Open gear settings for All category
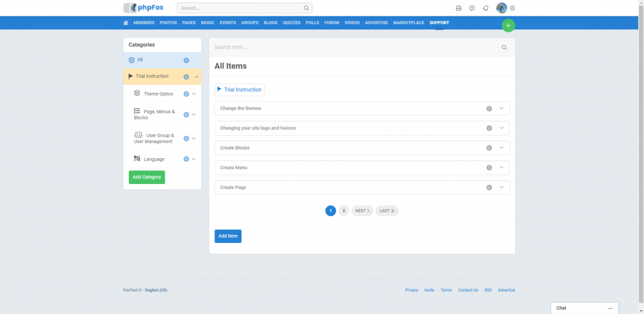Viewport: 644px width, 314px height. click(x=186, y=60)
